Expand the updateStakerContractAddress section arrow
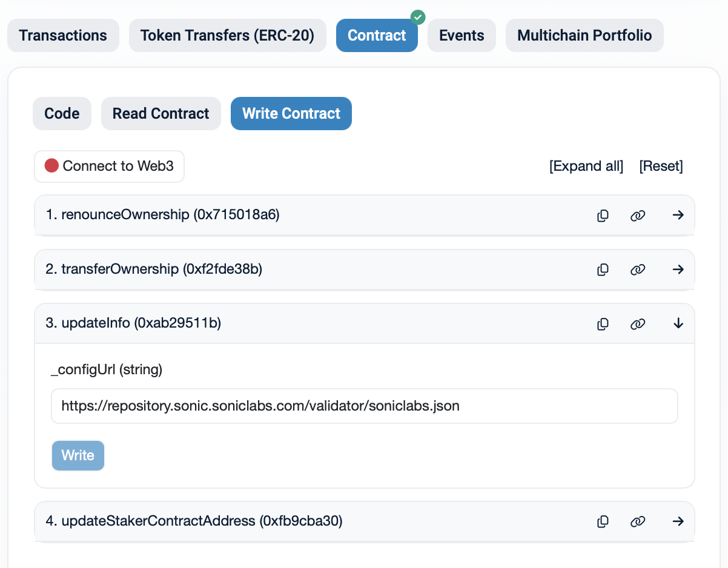This screenshot has height=568, width=728. (678, 521)
